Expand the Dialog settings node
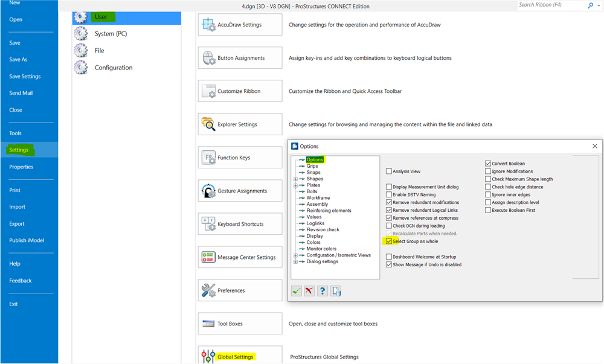Viewport: 604px width, 364px height. 295,261
